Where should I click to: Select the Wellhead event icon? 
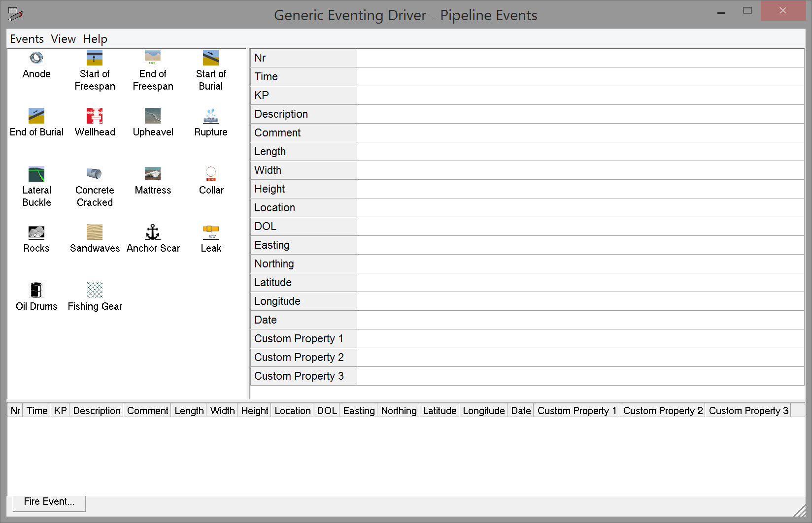coord(95,116)
